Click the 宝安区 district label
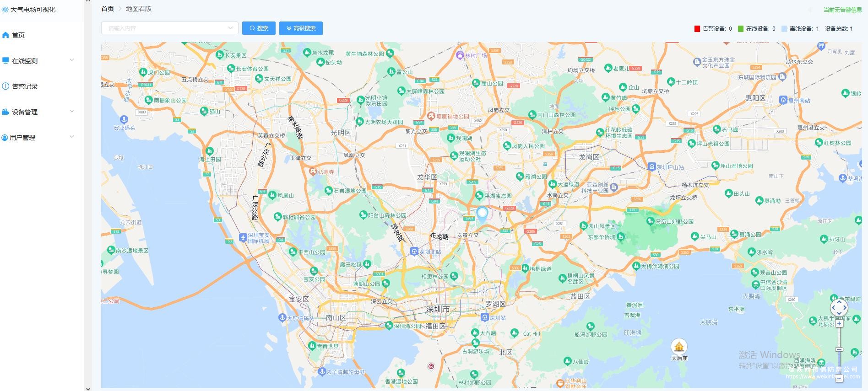Screen dimensions: 868x391 click(299, 299)
